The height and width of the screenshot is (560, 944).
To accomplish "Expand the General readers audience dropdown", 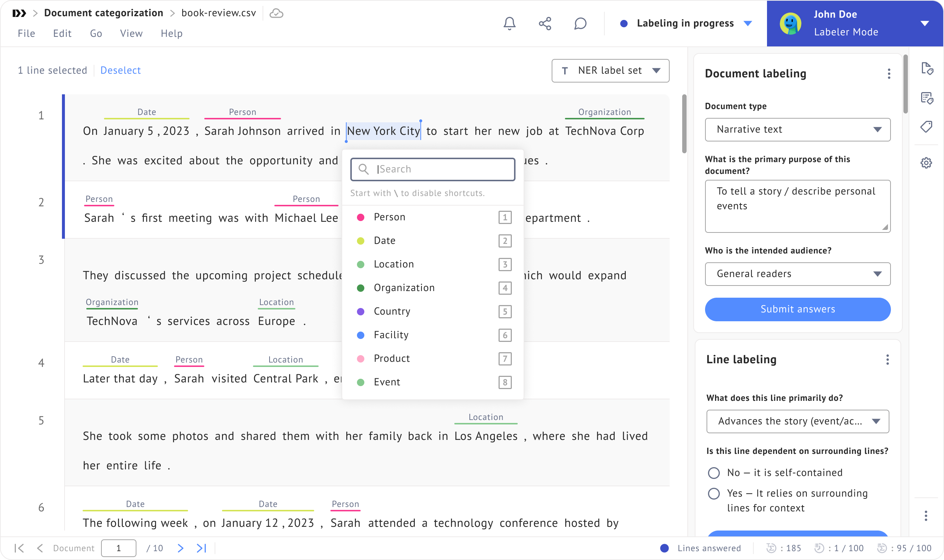I will (x=798, y=274).
